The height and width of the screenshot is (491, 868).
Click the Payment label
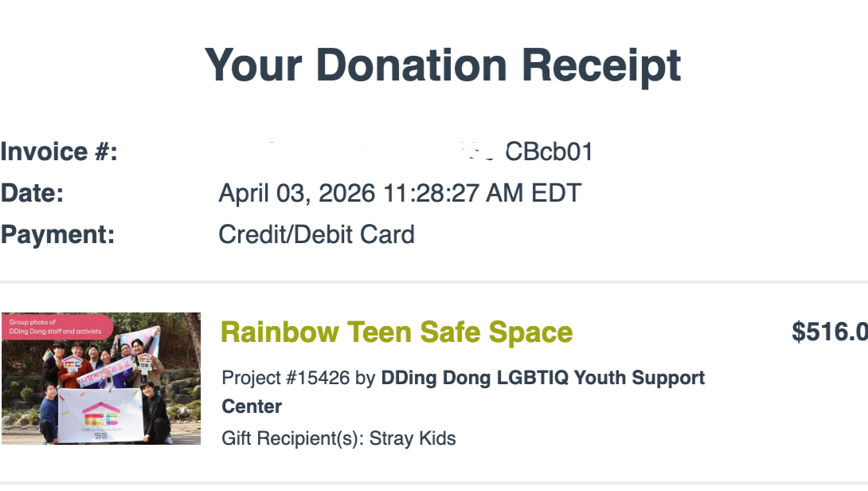coord(57,235)
